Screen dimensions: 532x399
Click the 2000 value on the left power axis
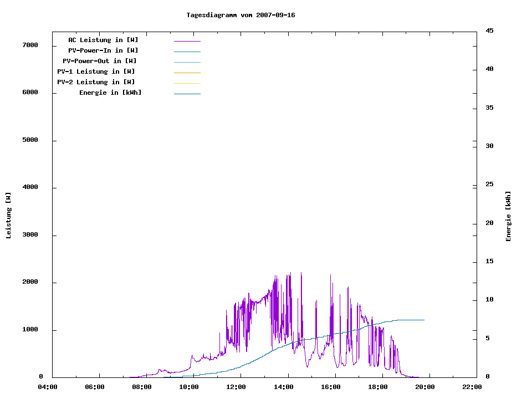pos(30,282)
